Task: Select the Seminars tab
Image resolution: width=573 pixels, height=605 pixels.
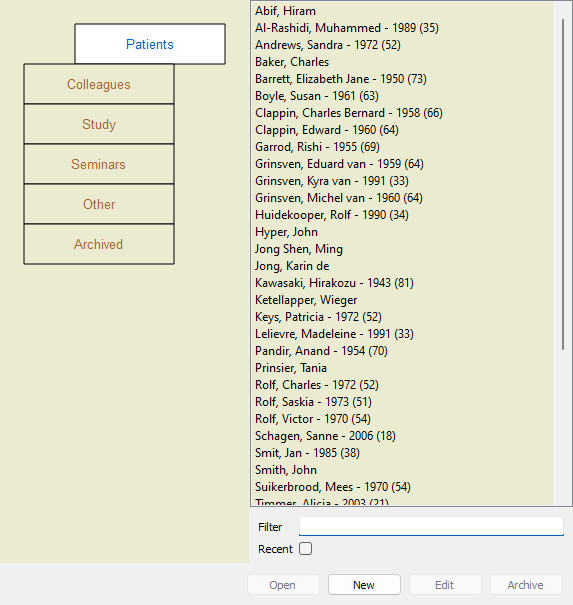Action: [x=99, y=164]
